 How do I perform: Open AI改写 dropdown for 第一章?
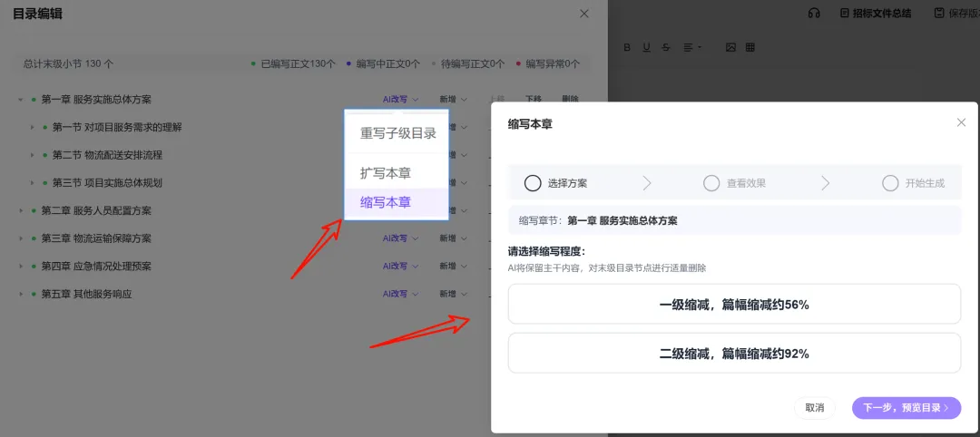401,99
